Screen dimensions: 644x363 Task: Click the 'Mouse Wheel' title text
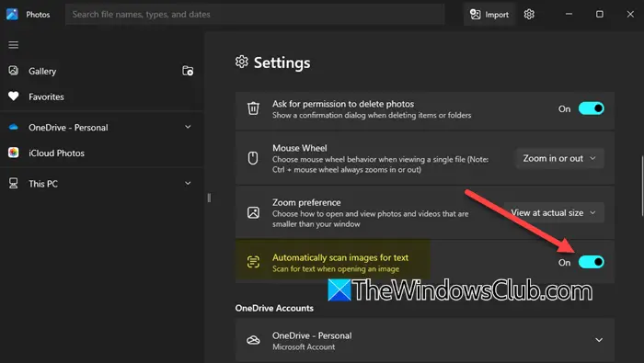coord(299,148)
